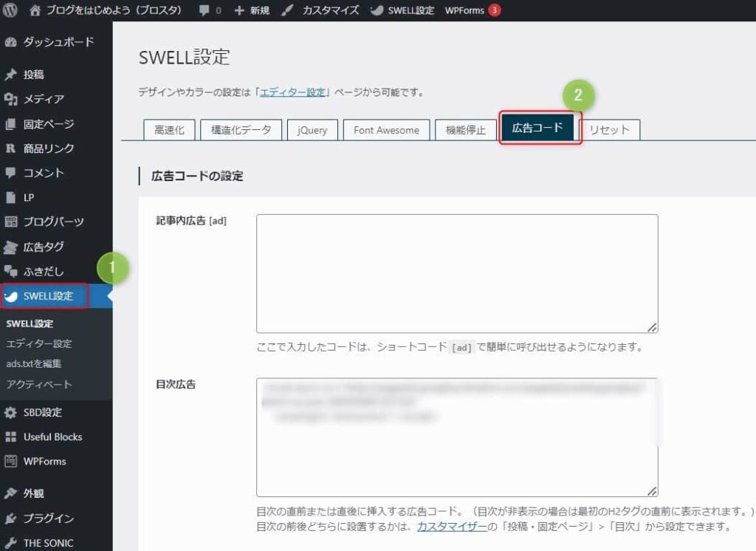Open 商品リンク in the sidebar
The width and height of the screenshot is (756, 551).
tap(49, 148)
